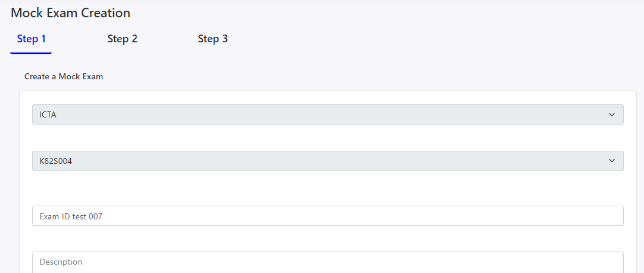Click the Description placeholder text
This screenshot has width=644, height=273.
(x=61, y=262)
